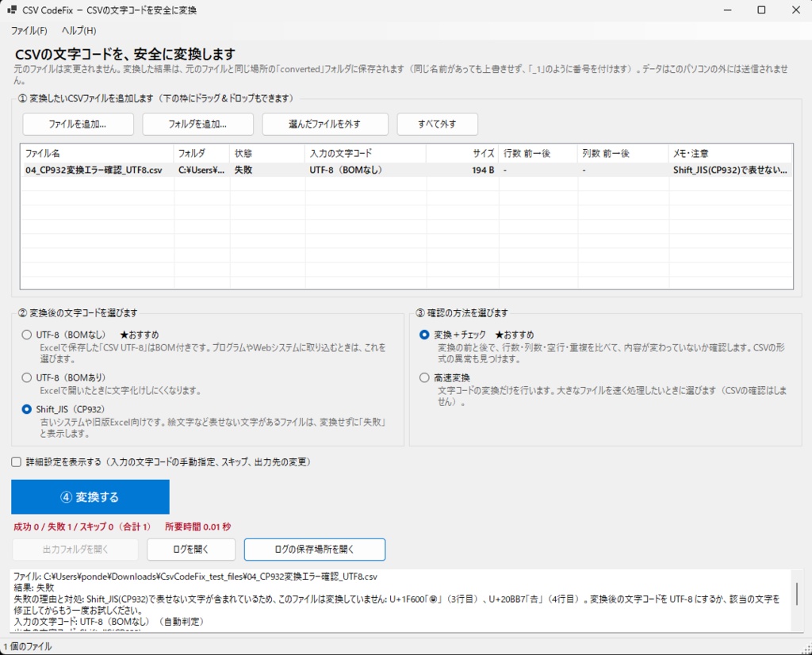Open the ヘルプ(H) menu
Image resolution: width=812 pixels, height=655 pixels.
(79, 31)
